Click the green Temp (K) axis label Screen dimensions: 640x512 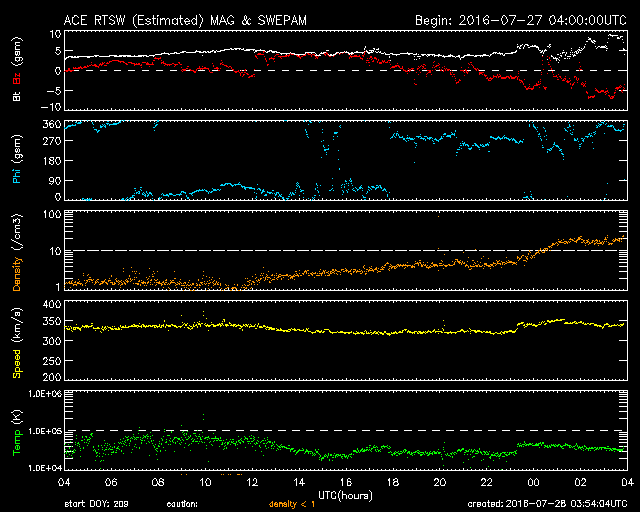tap(17, 432)
